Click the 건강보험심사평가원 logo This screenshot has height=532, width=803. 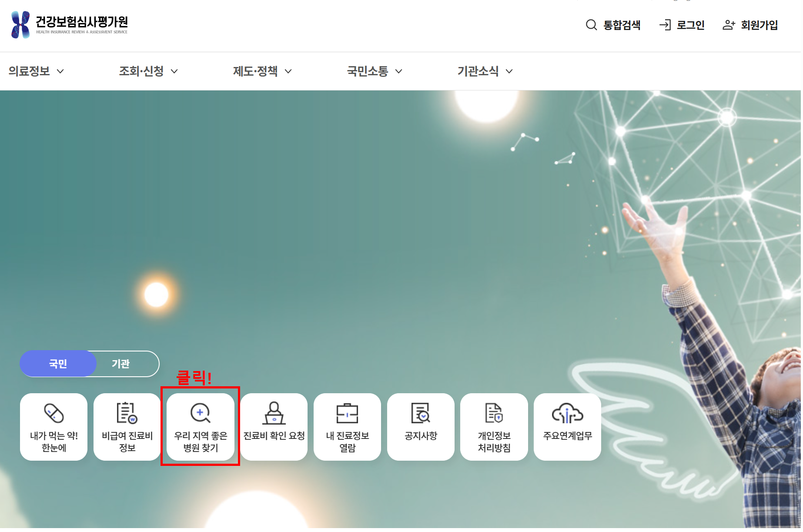point(70,25)
